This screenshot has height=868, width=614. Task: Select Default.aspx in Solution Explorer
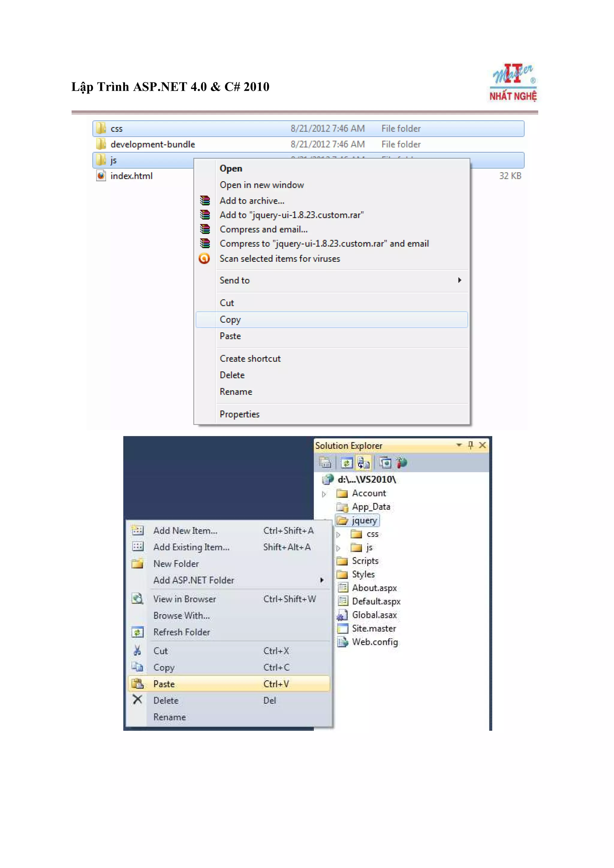tap(376, 601)
